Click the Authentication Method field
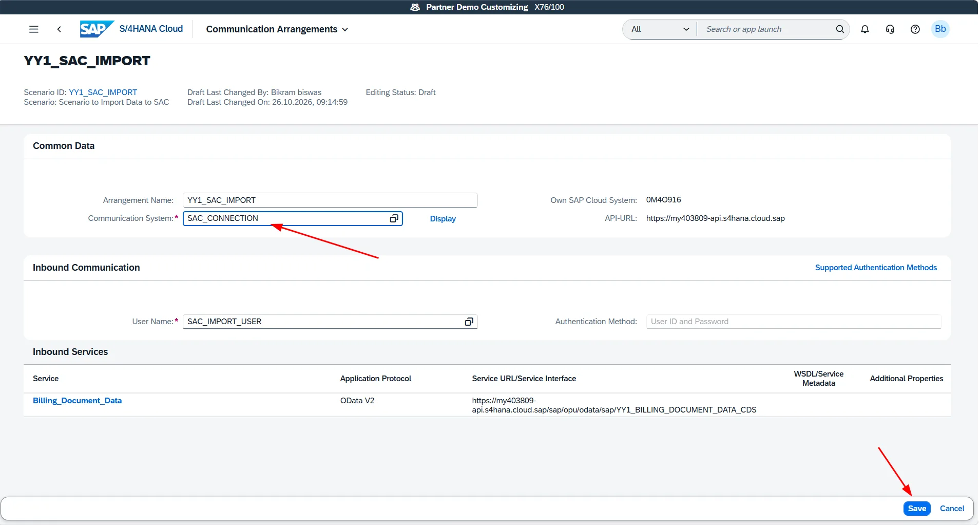Viewport: 980px width, 525px height. [x=793, y=322]
